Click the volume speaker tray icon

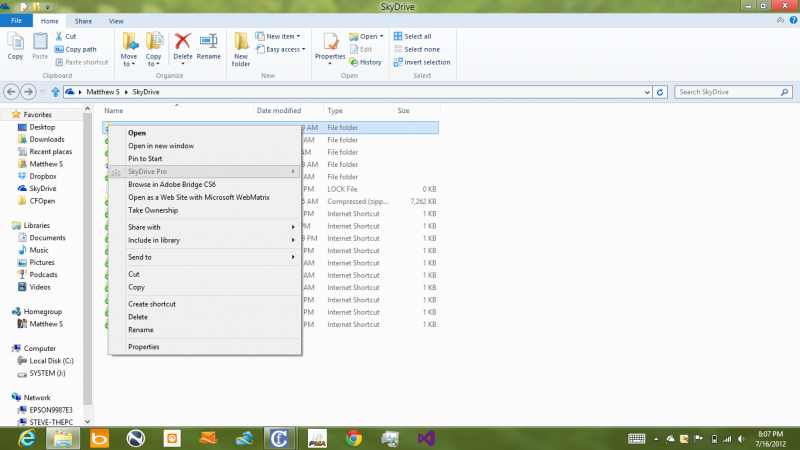click(741, 439)
